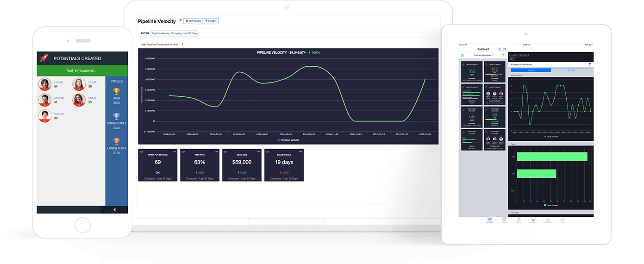Click the 'Pipeline Velocity: Company, Last 30 Days' filter chip

pos(175,33)
